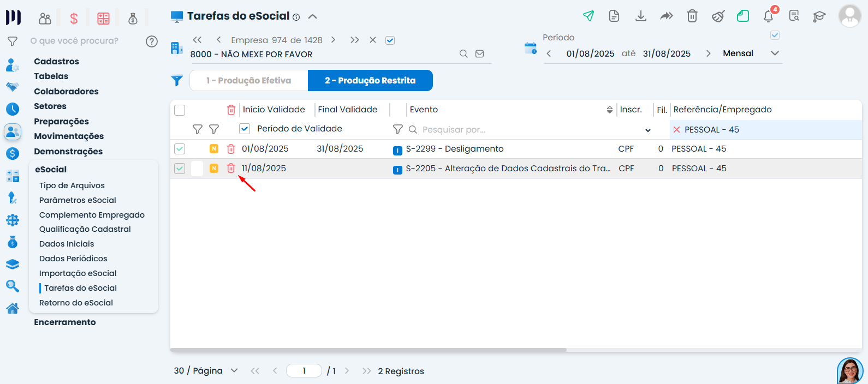The image size is (868, 384).
Task: Click the help question mark near search
Action: click(152, 41)
